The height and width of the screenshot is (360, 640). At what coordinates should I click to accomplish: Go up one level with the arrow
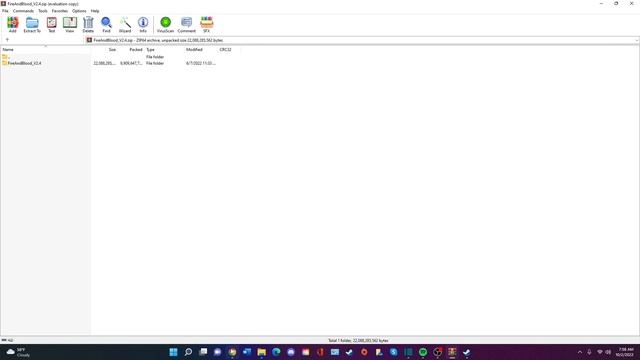tap(7, 40)
